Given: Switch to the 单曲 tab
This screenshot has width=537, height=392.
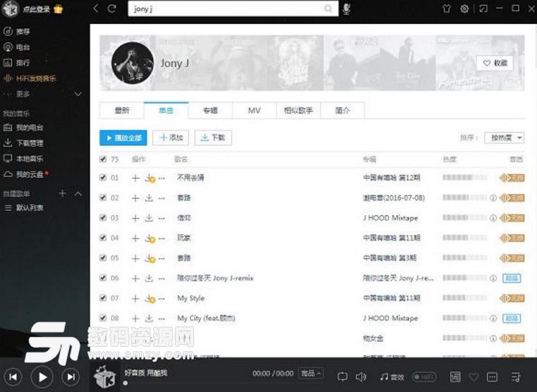Looking at the screenshot, I should pos(166,110).
